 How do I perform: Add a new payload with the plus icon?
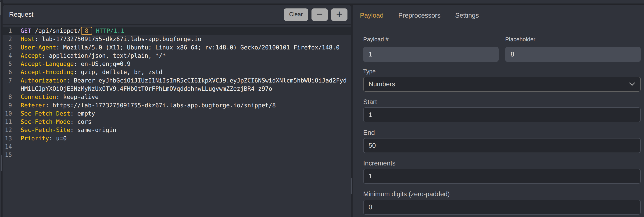(339, 15)
